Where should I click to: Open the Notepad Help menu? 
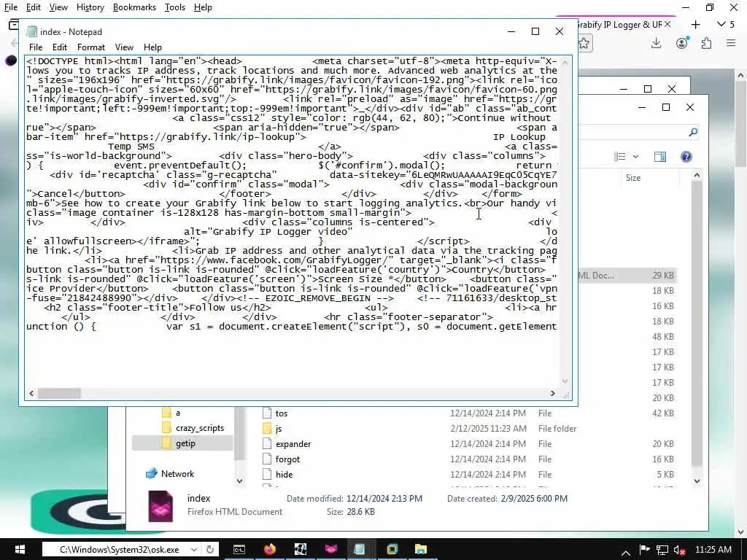coord(152,47)
